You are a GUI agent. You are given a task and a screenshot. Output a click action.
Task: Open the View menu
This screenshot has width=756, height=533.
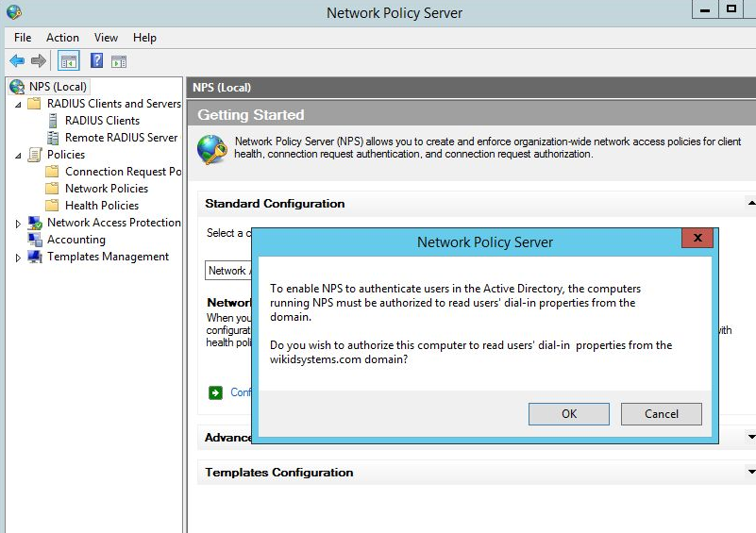coord(106,38)
